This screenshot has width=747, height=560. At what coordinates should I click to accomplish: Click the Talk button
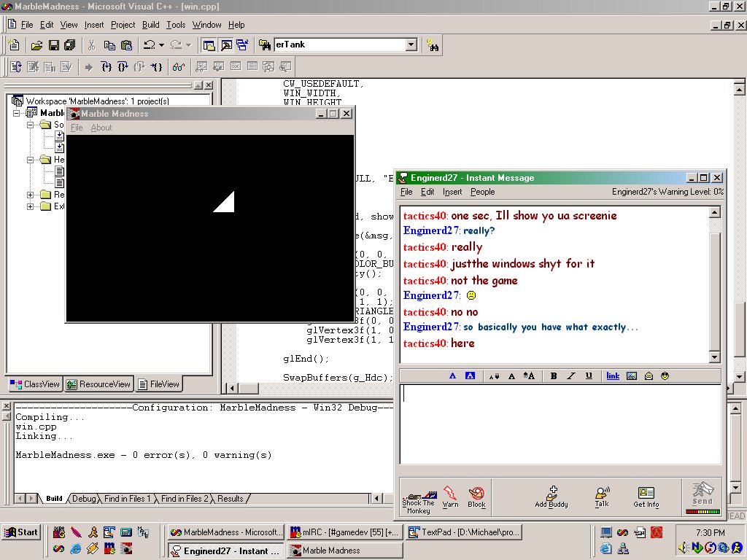coord(602,497)
